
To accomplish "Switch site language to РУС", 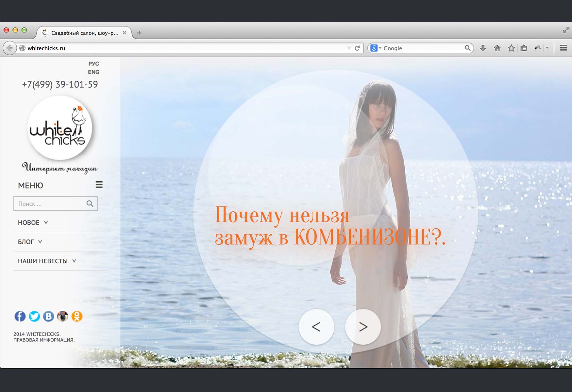I will 93,64.
